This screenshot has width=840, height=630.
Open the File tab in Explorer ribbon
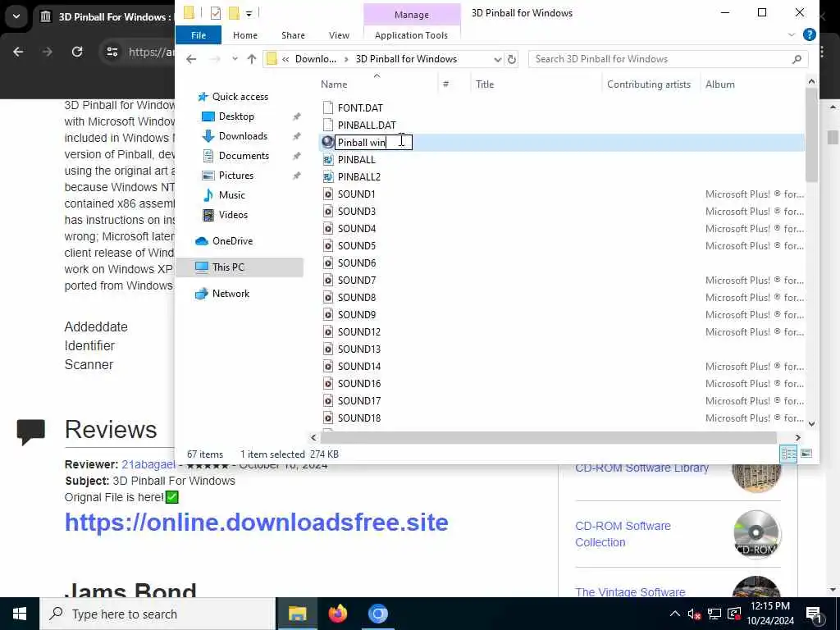(x=199, y=35)
